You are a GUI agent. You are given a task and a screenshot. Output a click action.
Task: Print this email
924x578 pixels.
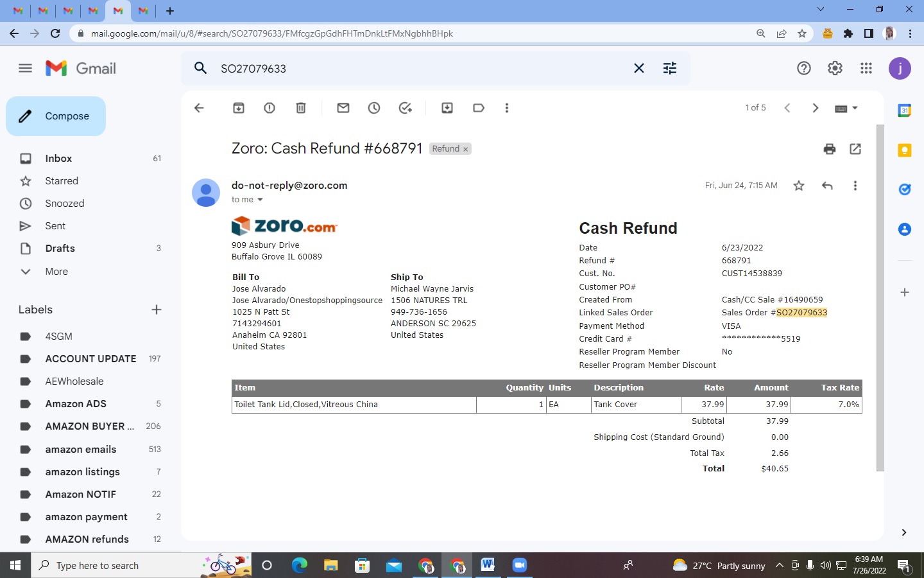coord(830,149)
